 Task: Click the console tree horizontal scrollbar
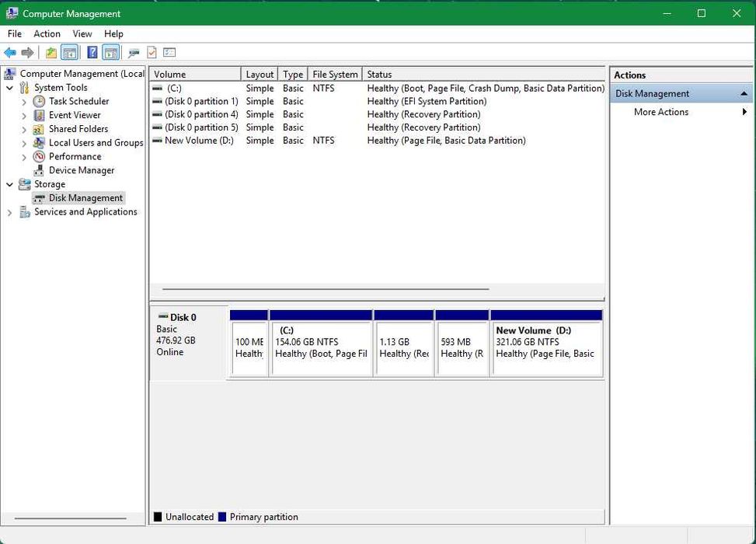[x=71, y=518]
